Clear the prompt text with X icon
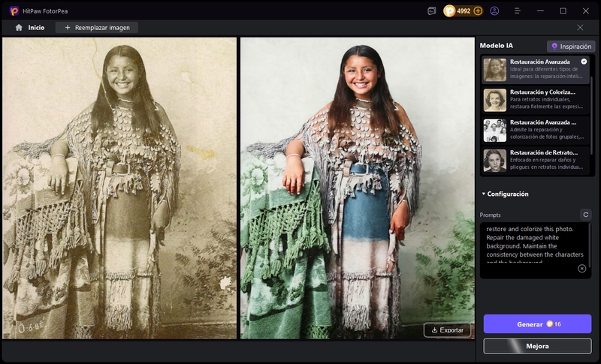Viewport: 601px width, 364px height. click(x=581, y=269)
